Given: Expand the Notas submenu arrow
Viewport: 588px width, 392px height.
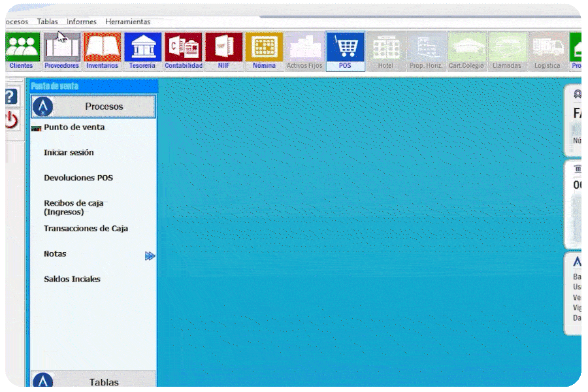Looking at the screenshot, I should [x=150, y=256].
